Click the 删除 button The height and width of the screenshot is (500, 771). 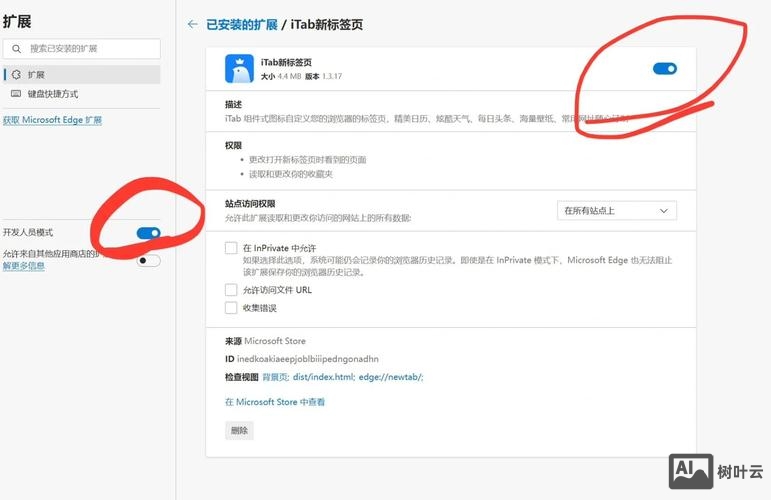tap(239, 430)
